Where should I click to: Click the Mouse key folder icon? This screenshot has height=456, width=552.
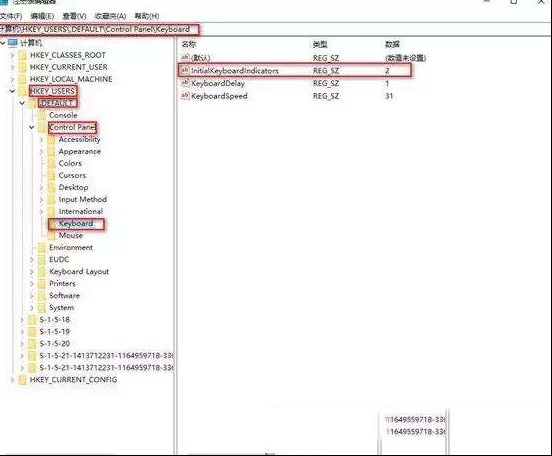pos(51,236)
